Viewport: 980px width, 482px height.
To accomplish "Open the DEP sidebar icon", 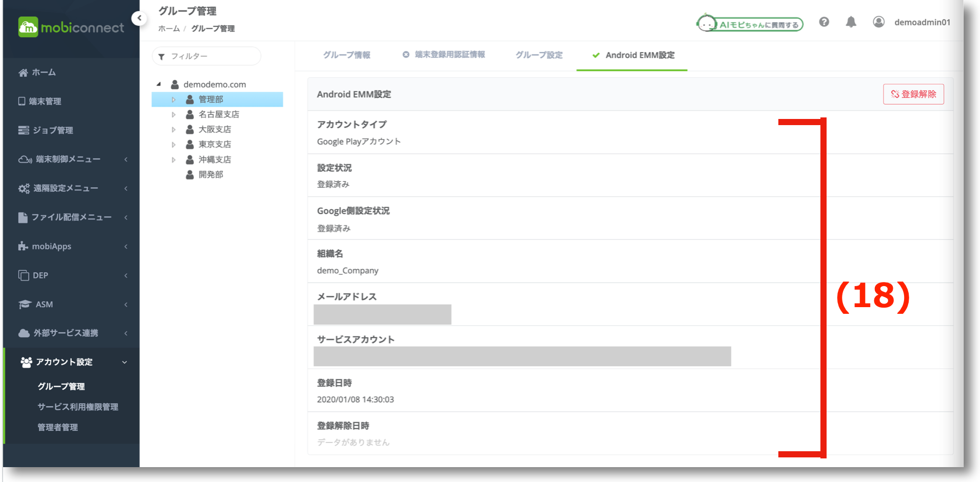I will click(24, 275).
